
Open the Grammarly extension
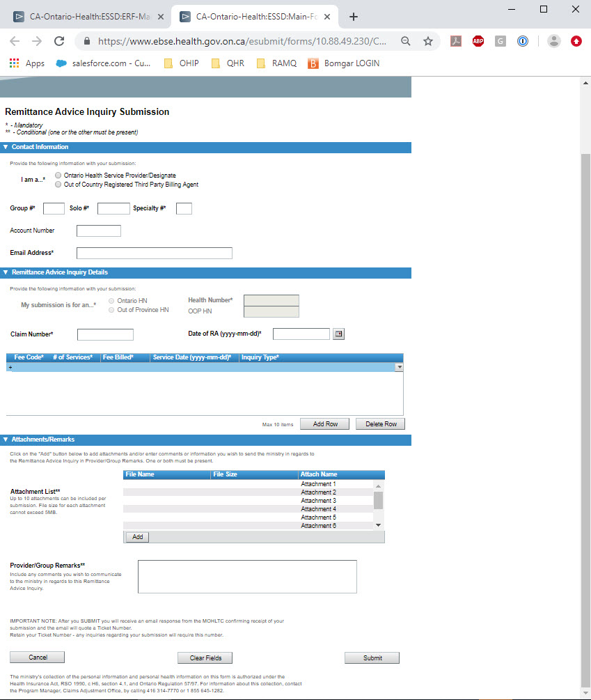(500, 41)
